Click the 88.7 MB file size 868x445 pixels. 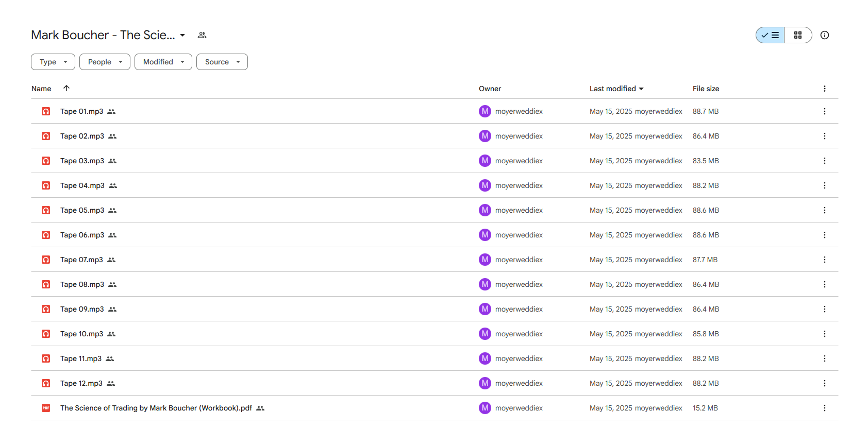[706, 111]
